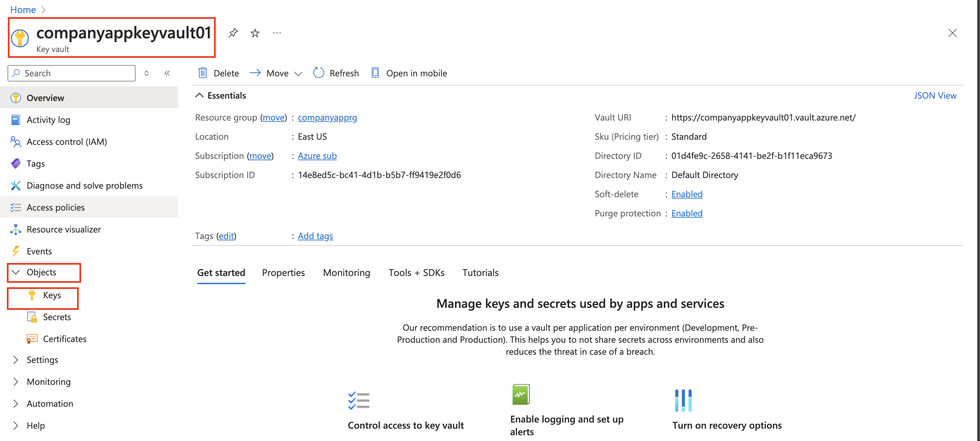Viewport: 980px width, 441px height.
Task: Focus the sidebar Search field
Action: 72,73
